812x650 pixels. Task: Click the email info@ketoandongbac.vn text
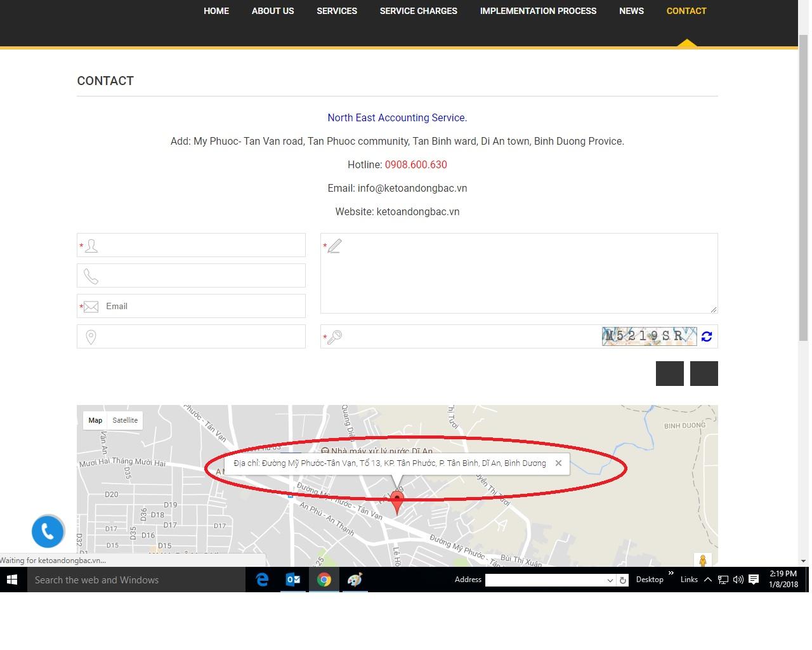click(412, 188)
